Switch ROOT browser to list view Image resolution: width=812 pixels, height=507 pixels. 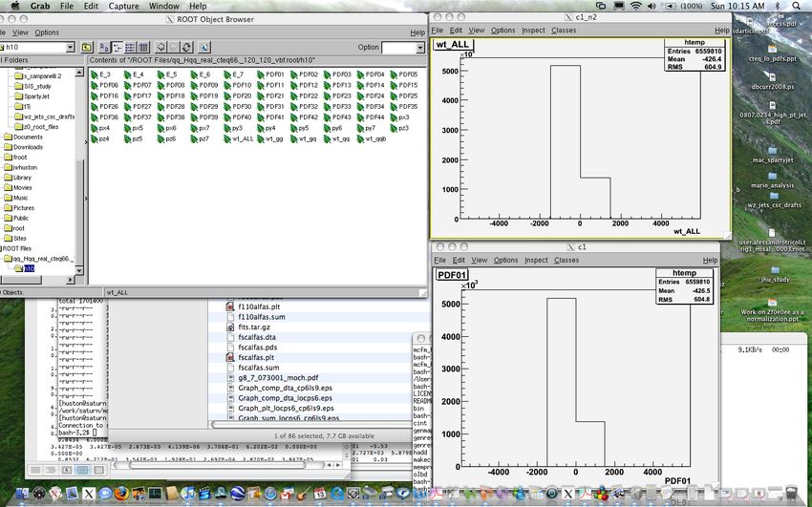[x=130, y=48]
